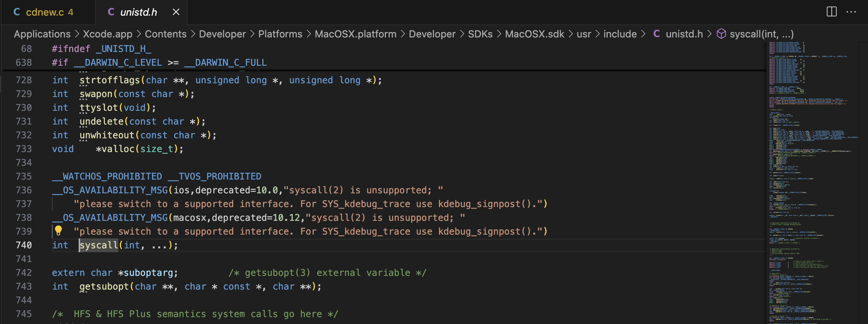The width and height of the screenshot is (868, 324).
Task: Open the SDKs breadcrumb segment
Action: pyautogui.click(x=480, y=34)
